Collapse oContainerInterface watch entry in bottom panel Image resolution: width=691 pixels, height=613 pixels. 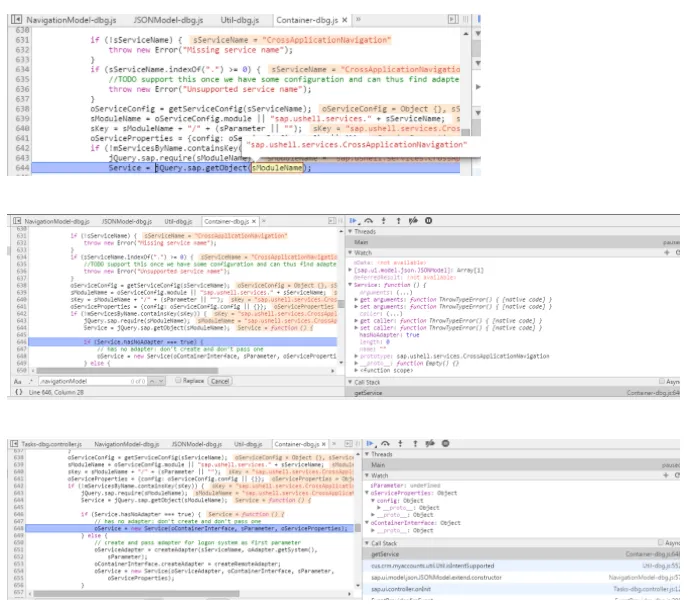[x=367, y=523]
